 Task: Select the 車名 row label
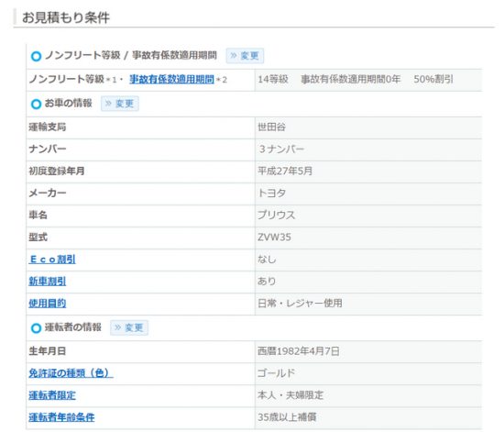(38, 215)
